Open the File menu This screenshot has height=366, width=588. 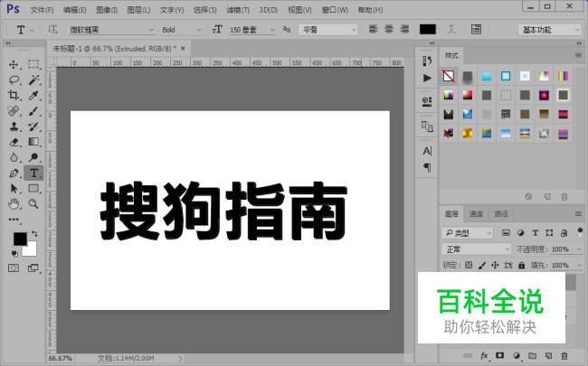[42, 10]
